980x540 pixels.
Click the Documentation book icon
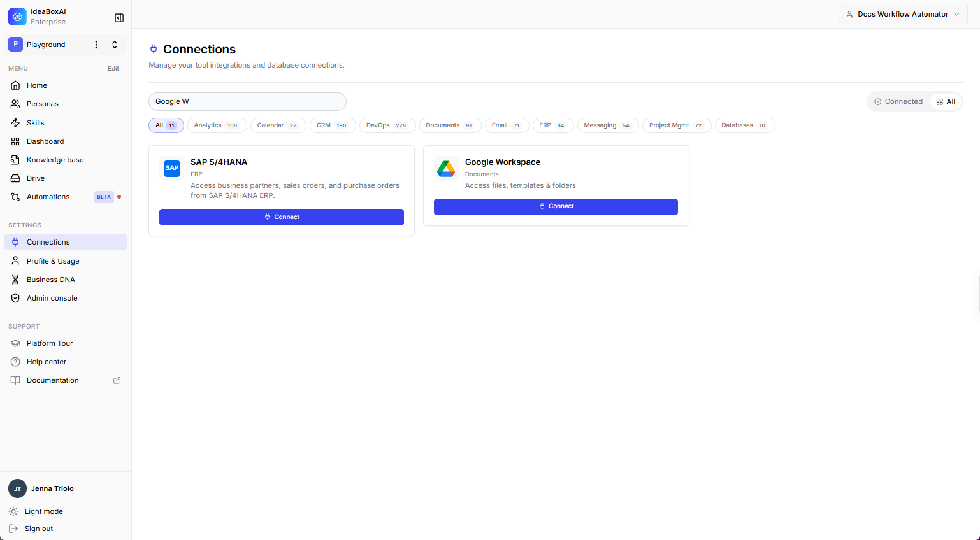point(15,380)
